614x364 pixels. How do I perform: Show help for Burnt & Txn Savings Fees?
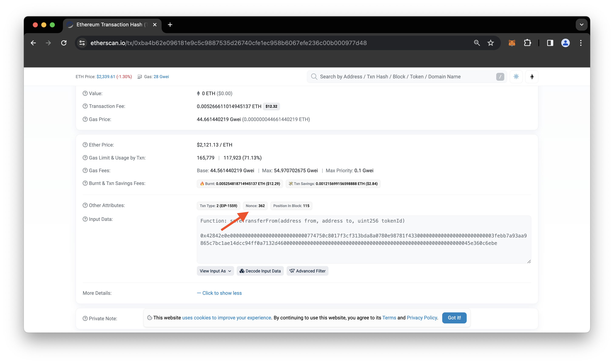[x=85, y=183]
